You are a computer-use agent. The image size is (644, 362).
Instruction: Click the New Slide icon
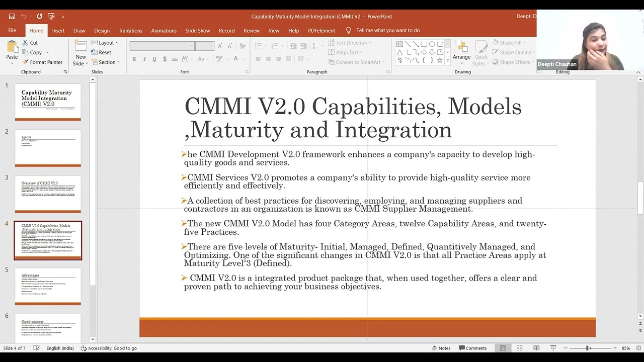pyautogui.click(x=80, y=46)
